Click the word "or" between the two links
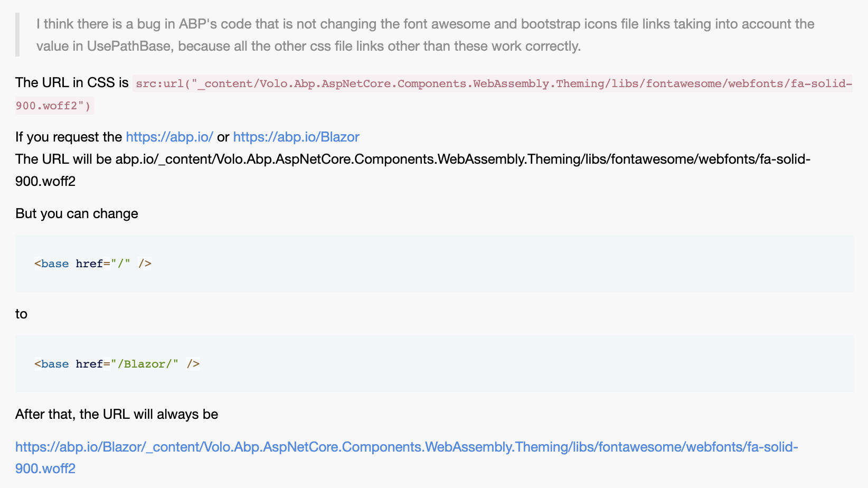Viewport: 868px width, 488px height. (223, 137)
